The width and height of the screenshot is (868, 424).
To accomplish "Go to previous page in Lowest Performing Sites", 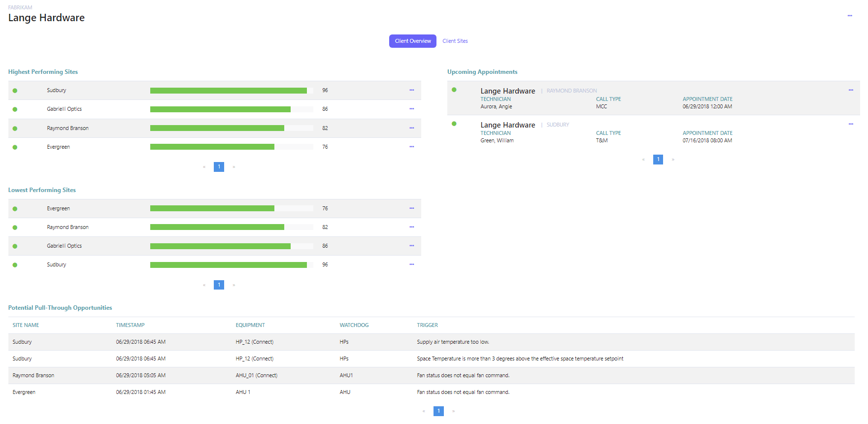I will click(x=204, y=285).
